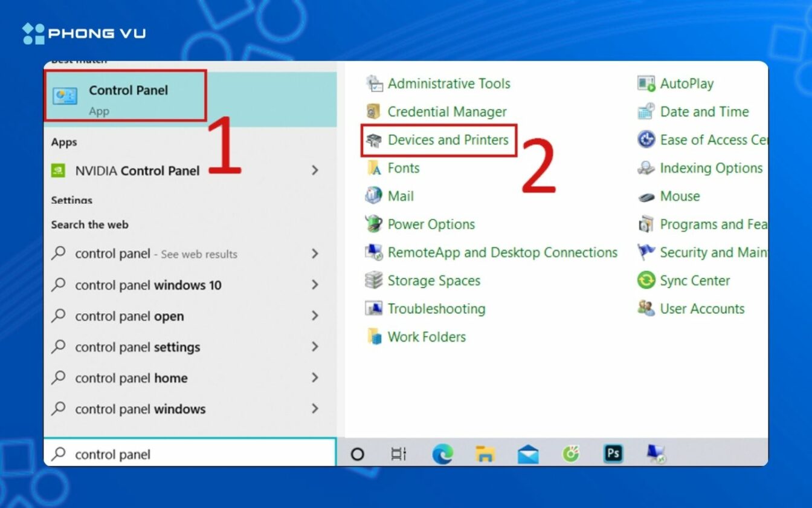812x508 pixels.
Task: Click the search box containing 'control panel'
Action: (190, 454)
